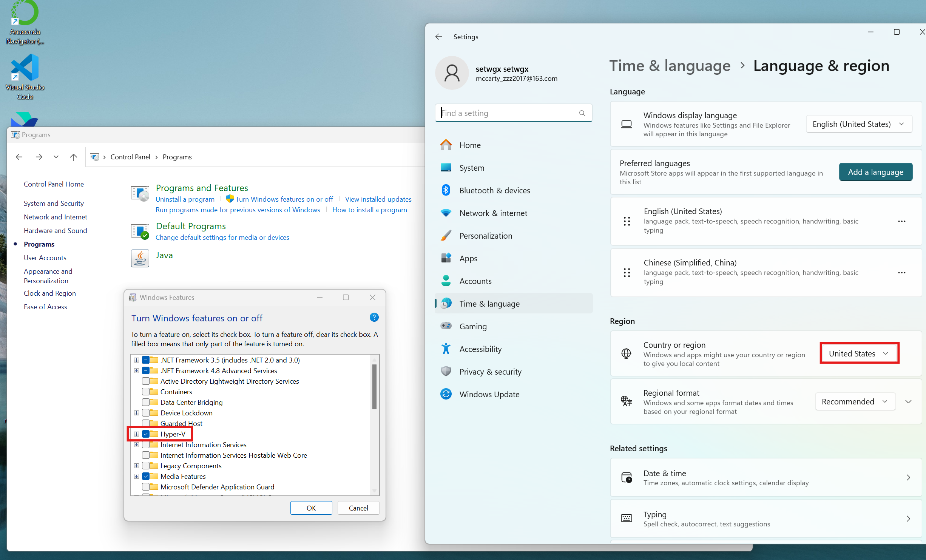Click Cancel in Windows Features dialog

[358, 508]
